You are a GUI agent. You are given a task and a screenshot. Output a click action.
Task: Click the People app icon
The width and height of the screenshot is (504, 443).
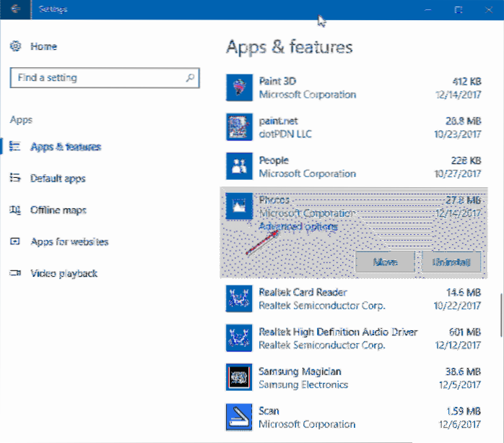click(x=239, y=166)
